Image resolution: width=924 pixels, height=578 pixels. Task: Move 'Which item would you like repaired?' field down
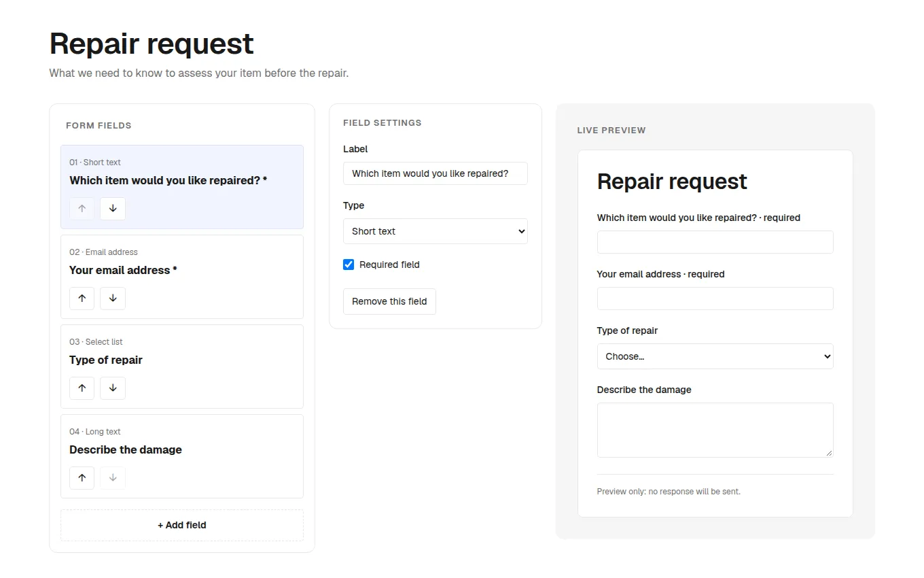[113, 209]
